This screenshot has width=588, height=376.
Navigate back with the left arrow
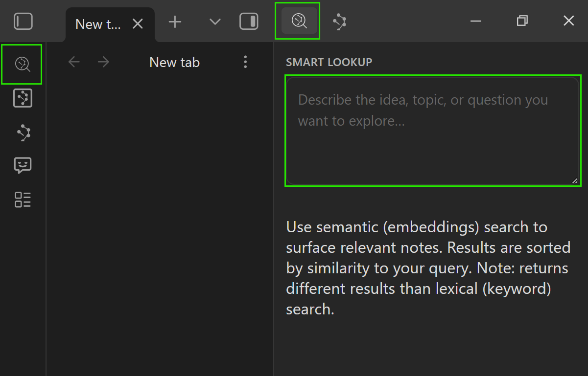tap(74, 62)
